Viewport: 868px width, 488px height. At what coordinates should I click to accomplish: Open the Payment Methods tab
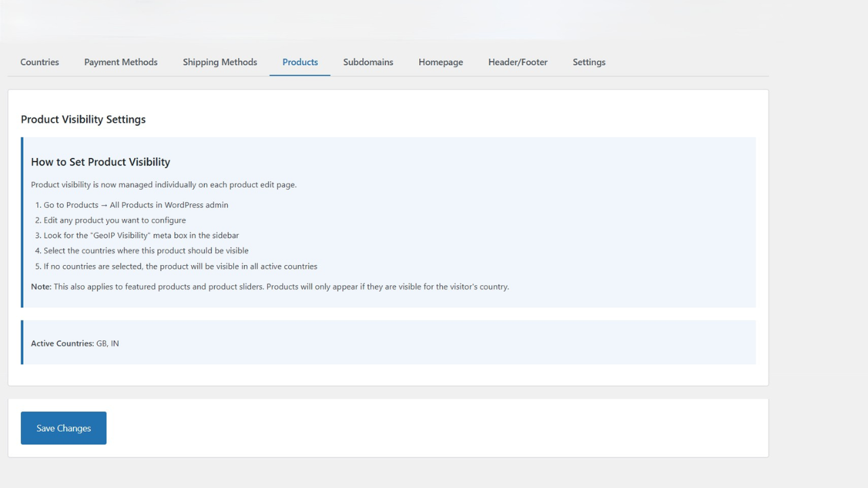coord(121,62)
